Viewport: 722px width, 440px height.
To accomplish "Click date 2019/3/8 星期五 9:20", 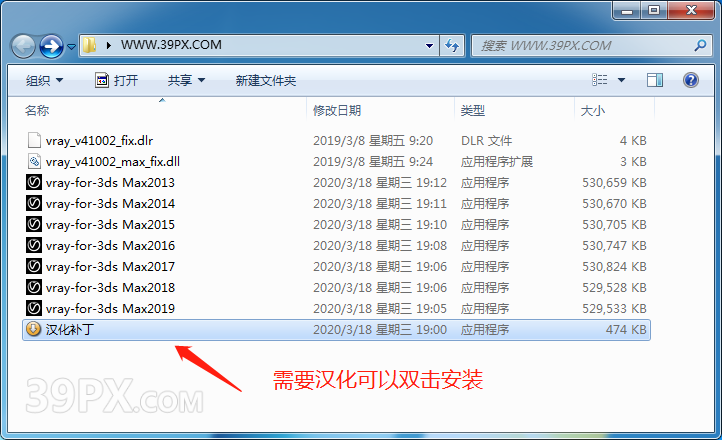I will (x=373, y=140).
